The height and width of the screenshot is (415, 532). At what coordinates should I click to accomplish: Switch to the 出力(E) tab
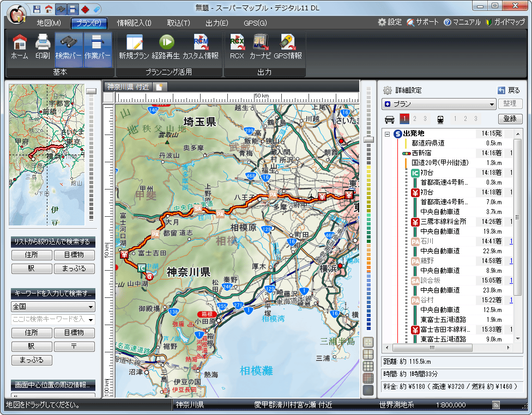coord(217,23)
